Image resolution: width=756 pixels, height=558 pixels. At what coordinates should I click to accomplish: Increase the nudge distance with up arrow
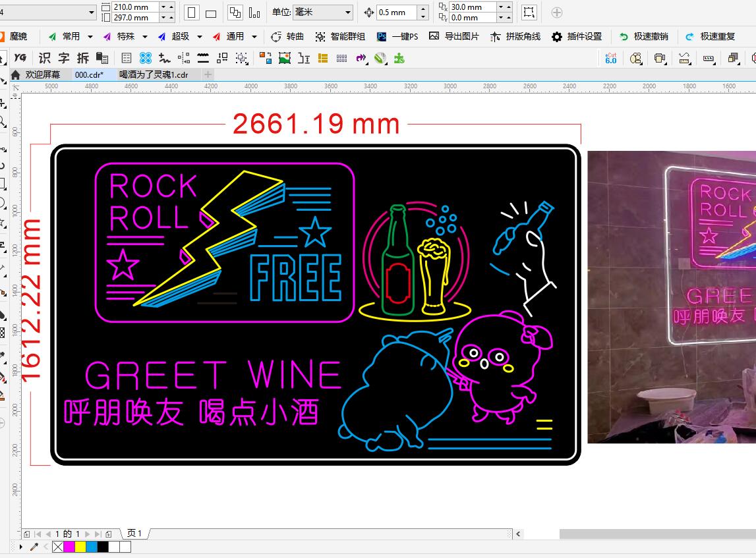423,9
